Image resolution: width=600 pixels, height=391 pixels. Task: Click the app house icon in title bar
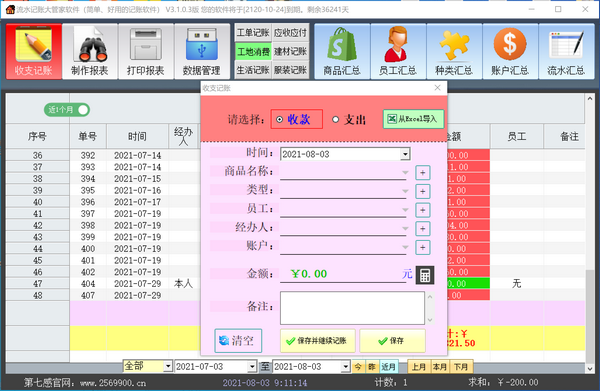tap(10, 9)
